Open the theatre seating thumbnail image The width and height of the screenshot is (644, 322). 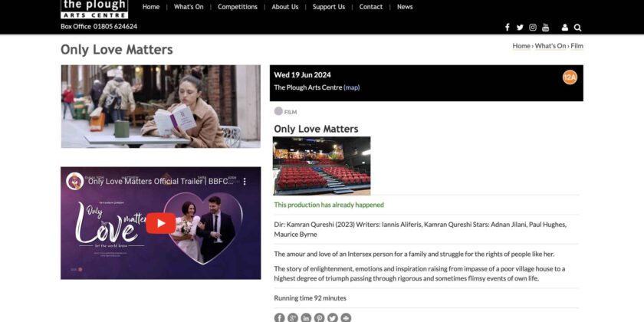coord(322,166)
